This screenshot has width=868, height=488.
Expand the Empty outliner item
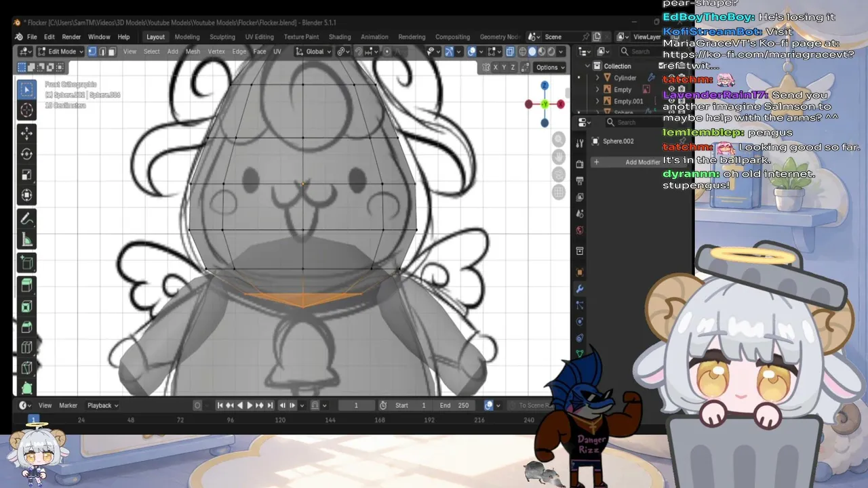(x=597, y=89)
